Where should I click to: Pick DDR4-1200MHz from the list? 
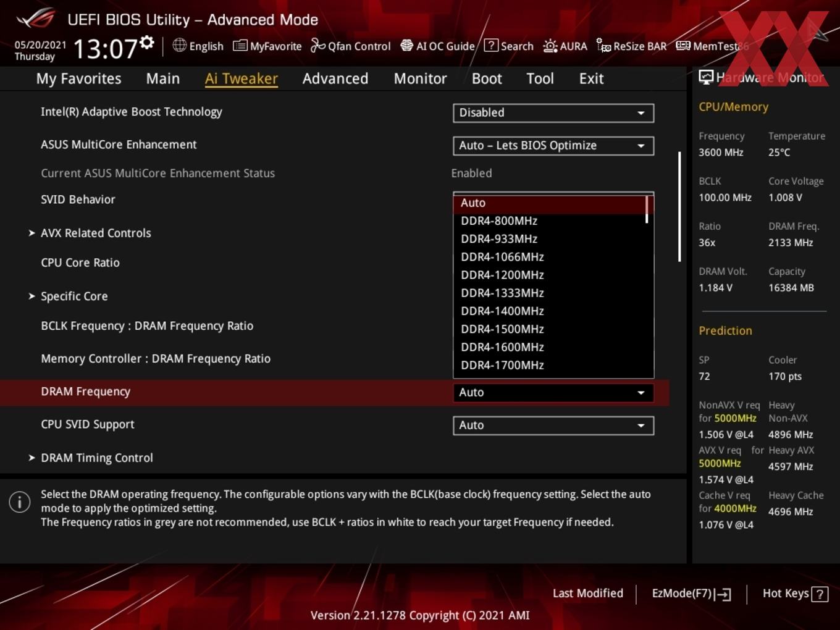(549, 275)
